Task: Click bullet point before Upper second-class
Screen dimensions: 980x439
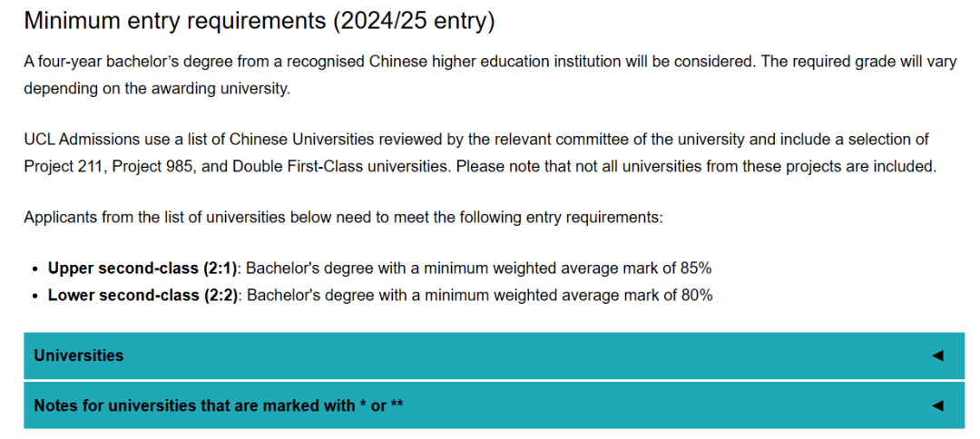Action: point(34,269)
